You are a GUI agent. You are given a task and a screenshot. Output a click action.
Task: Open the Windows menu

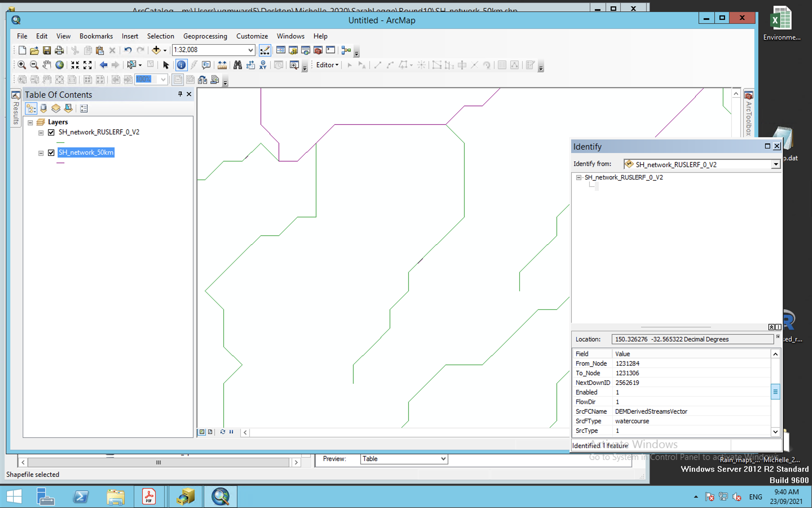291,36
